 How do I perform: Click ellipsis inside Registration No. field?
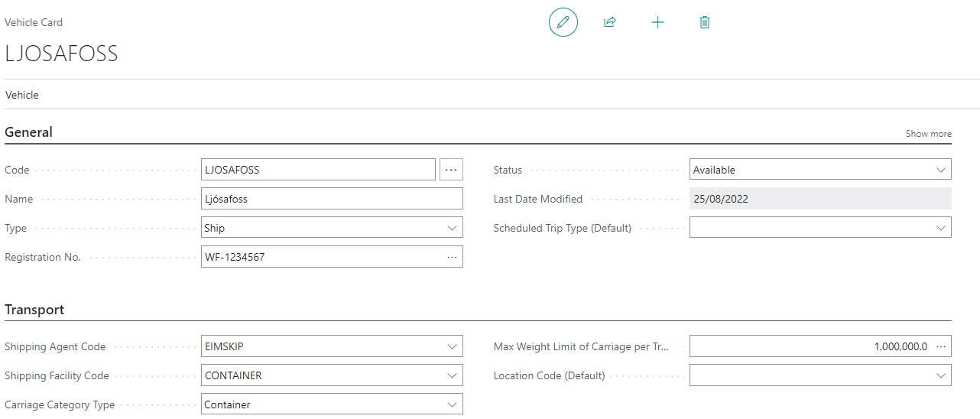pos(453,257)
